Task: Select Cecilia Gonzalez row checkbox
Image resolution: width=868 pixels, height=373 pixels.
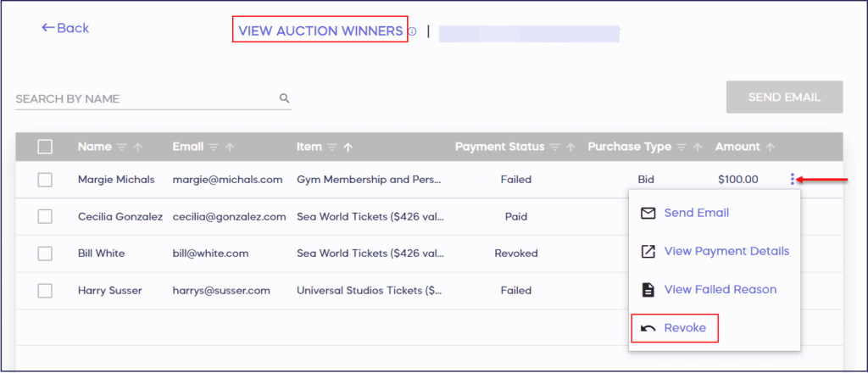Action: 45,216
